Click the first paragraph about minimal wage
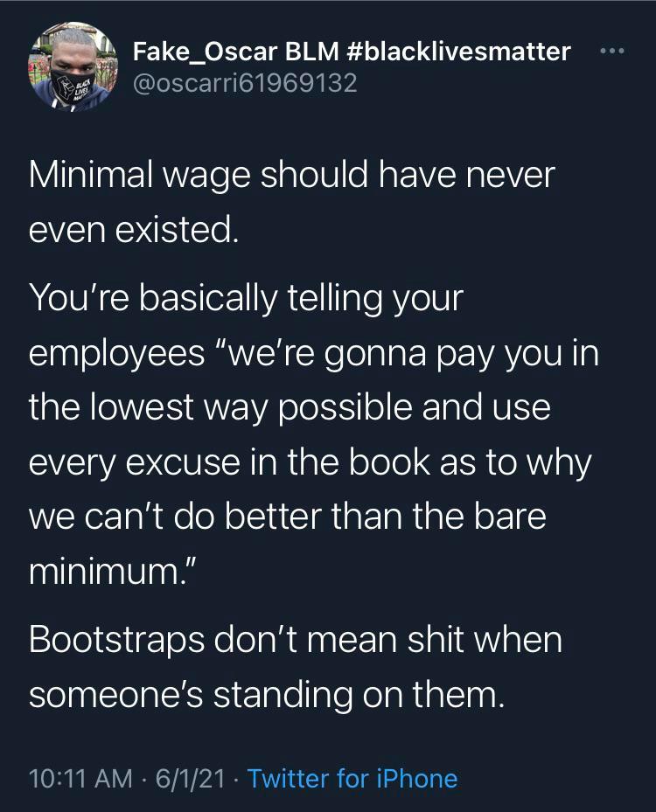The width and height of the screenshot is (656, 812). tap(289, 201)
